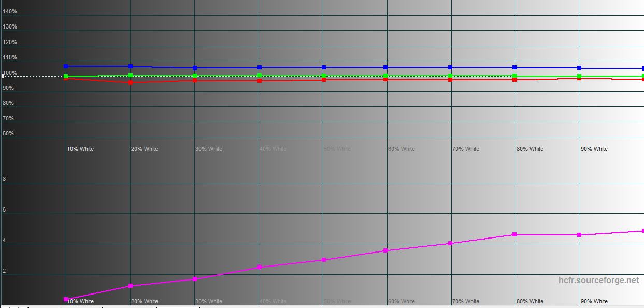Click the upper chart's 60% White label
The width and height of the screenshot is (644, 308).
tap(402, 149)
